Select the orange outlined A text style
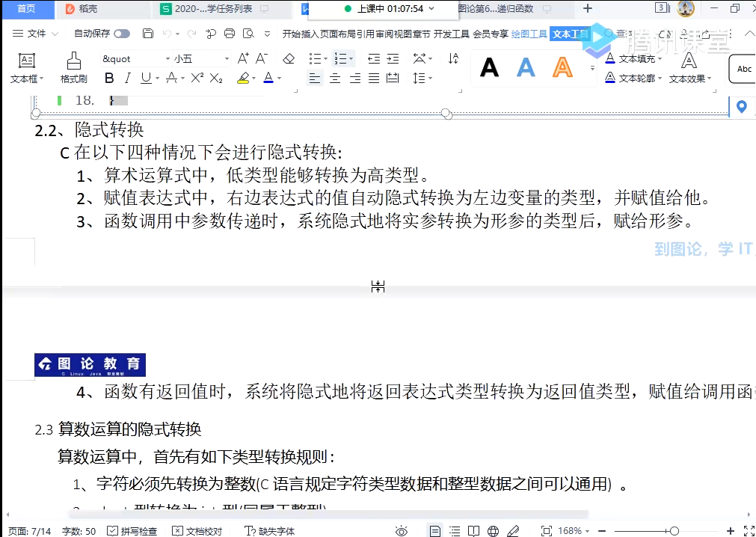The image size is (756, 537). pos(562,67)
